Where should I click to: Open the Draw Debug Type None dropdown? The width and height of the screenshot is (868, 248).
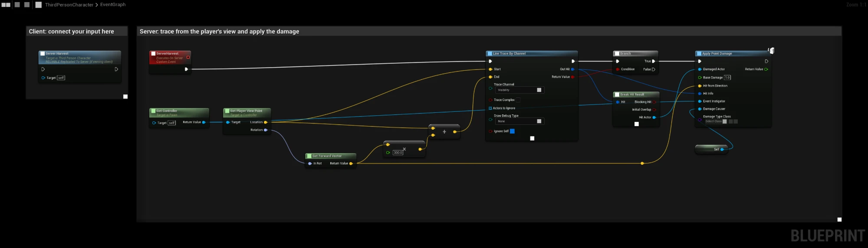pyautogui.click(x=519, y=121)
